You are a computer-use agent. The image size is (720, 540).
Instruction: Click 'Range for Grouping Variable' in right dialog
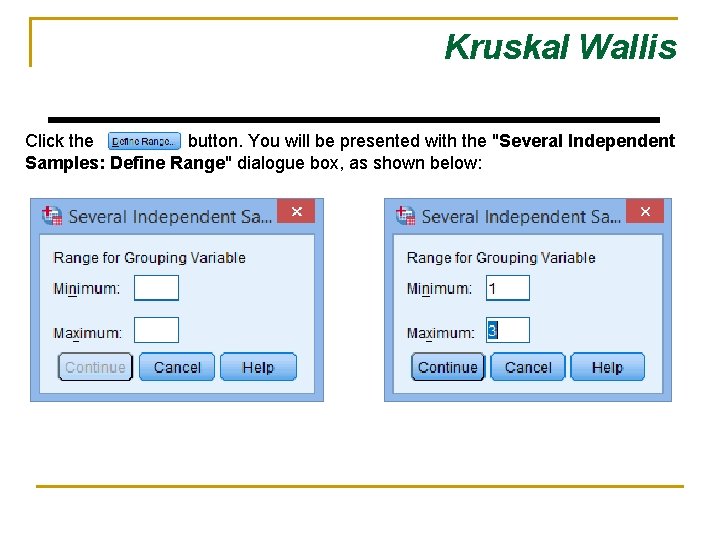point(501,258)
